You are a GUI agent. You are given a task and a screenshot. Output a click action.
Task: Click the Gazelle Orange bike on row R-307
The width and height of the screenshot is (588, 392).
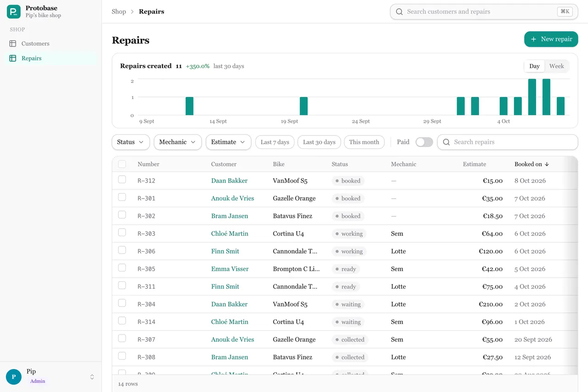pyautogui.click(x=294, y=340)
